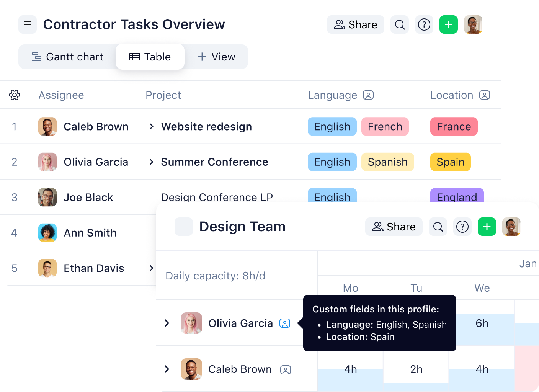
Task: Click the person icon on the Language column header
Action: click(369, 95)
